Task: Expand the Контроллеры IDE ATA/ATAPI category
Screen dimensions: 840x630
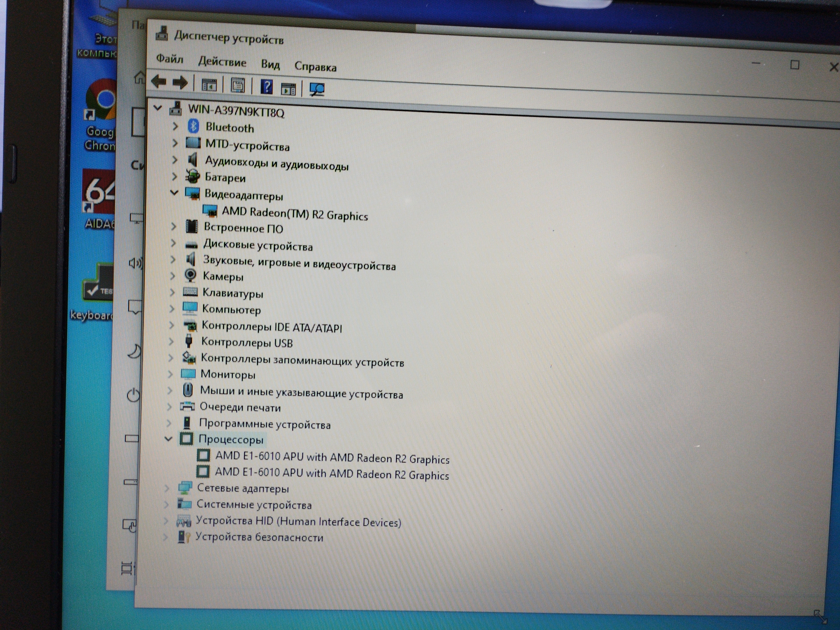Action: click(171, 325)
